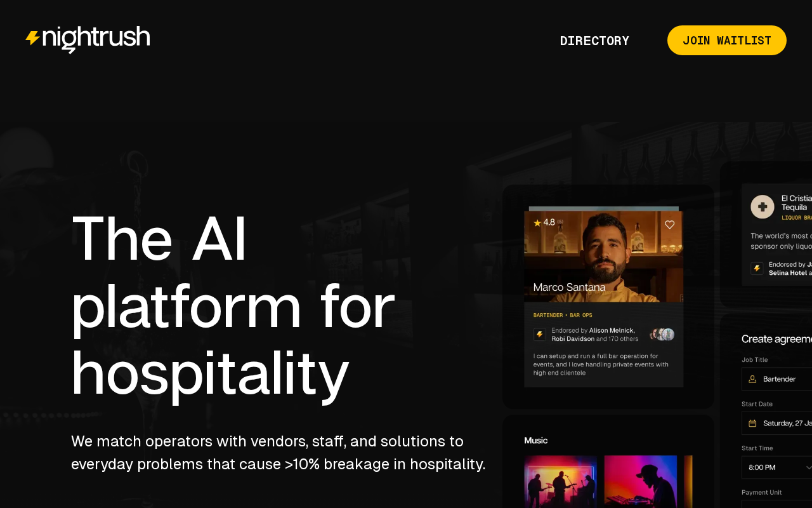Click the endorsers' avatar group on Marco's card
The image size is (812, 508).
(662, 335)
